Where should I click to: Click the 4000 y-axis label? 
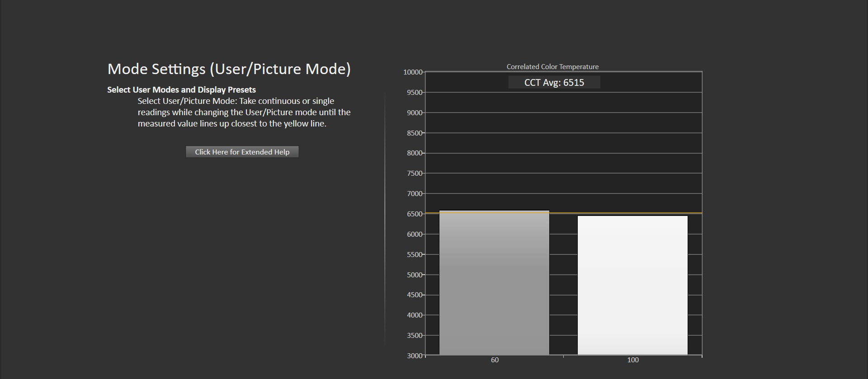(x=414, y=315)
